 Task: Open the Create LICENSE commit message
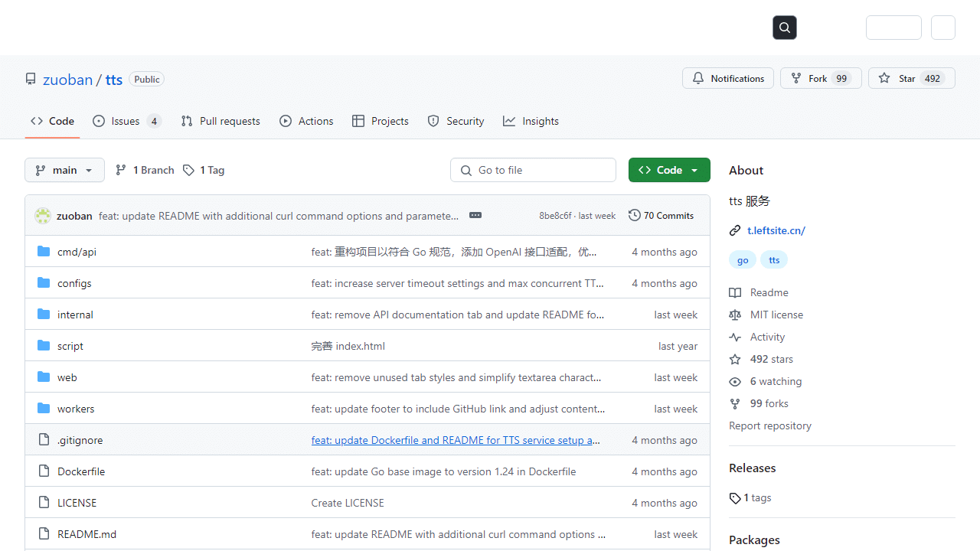tap(348, 503)
